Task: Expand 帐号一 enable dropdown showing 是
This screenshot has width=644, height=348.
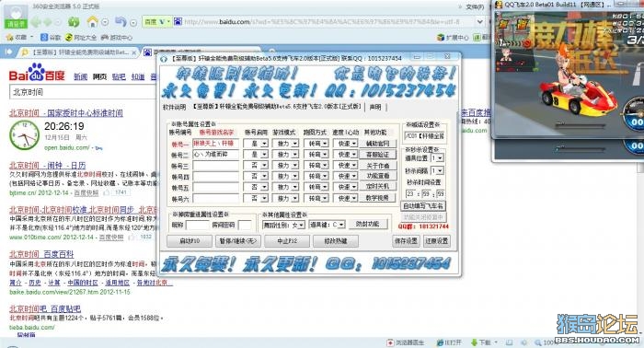Action: pos(256,144)
